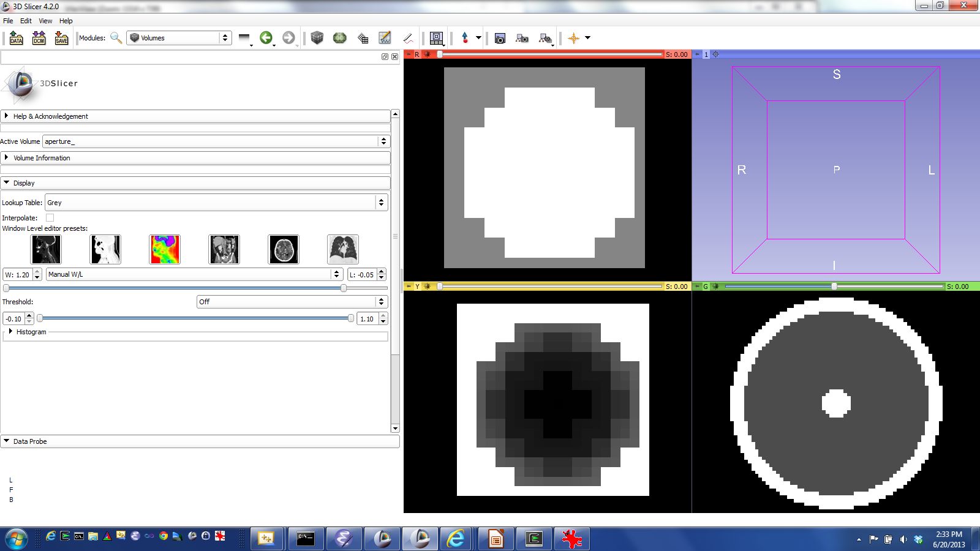Open the Volume Rendering cube icon

tap(317, 38)
